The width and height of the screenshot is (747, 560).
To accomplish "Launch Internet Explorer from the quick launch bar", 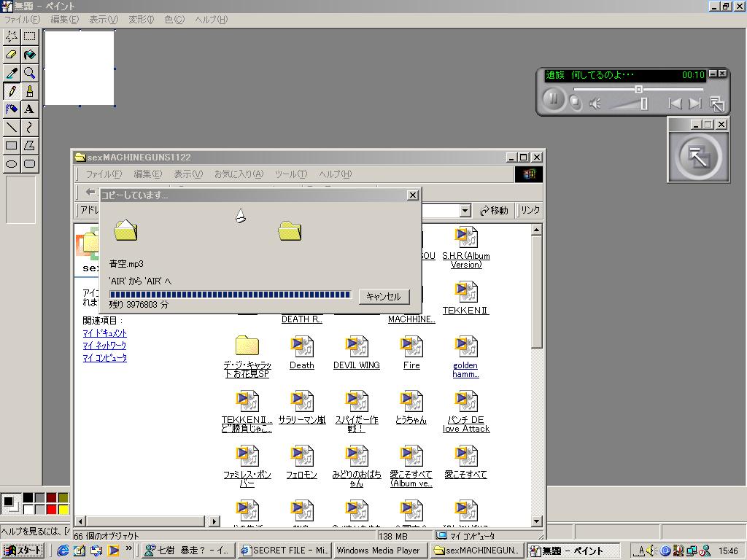I will click(x=63, y=551).
